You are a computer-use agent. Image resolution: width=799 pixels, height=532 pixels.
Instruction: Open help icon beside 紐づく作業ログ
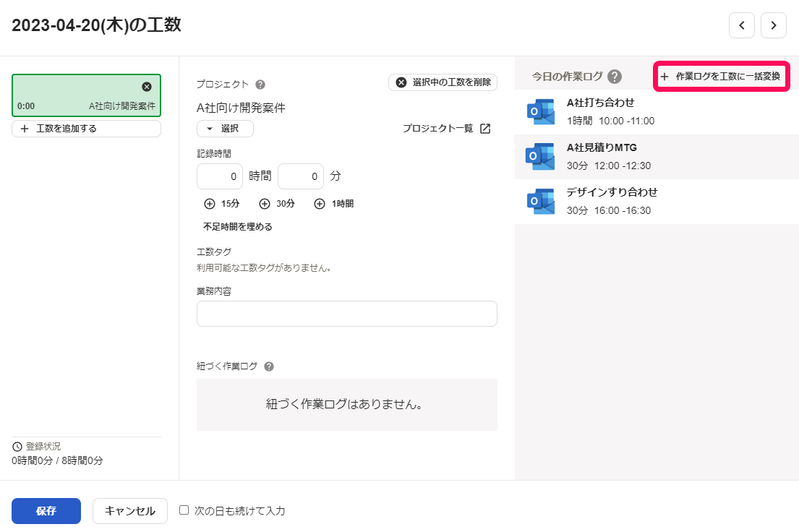(269, 366)
